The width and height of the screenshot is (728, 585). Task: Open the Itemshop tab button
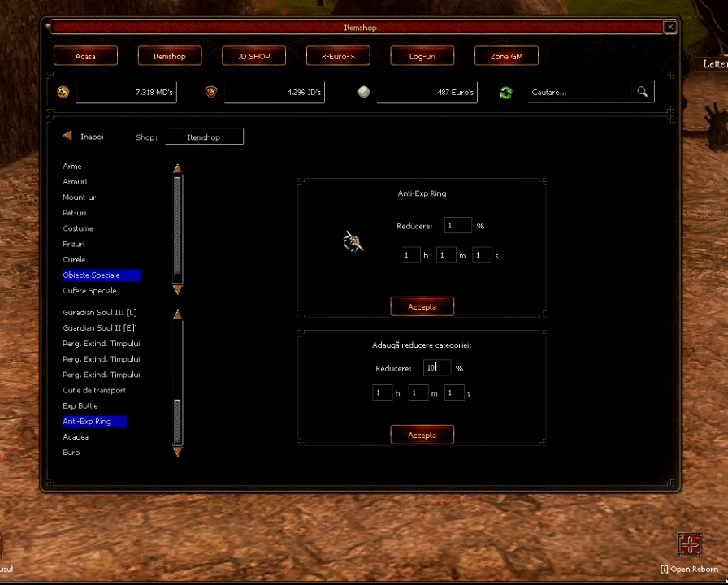170,56
